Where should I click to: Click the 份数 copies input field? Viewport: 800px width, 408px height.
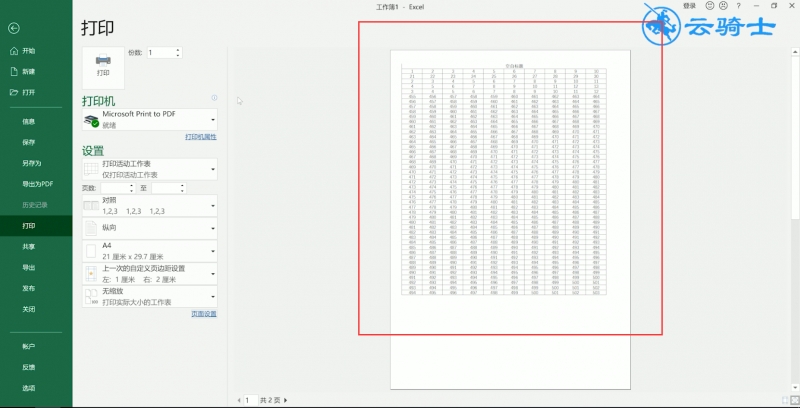click(x=161, y=53)
